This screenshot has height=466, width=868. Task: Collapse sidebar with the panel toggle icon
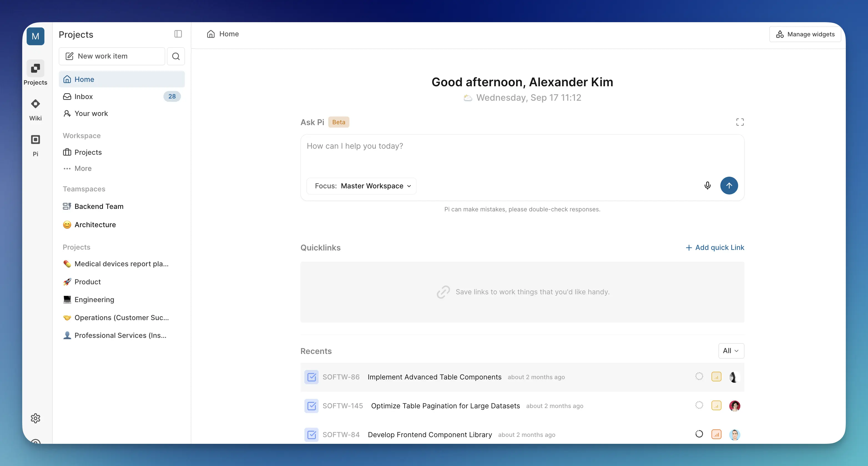click(x=178, y=34)
